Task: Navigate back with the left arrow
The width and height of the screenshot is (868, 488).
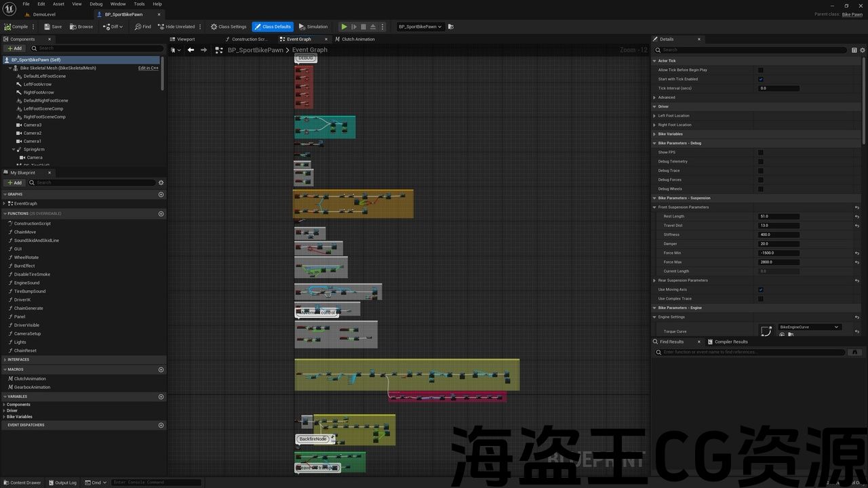Action: click(191, 50)
